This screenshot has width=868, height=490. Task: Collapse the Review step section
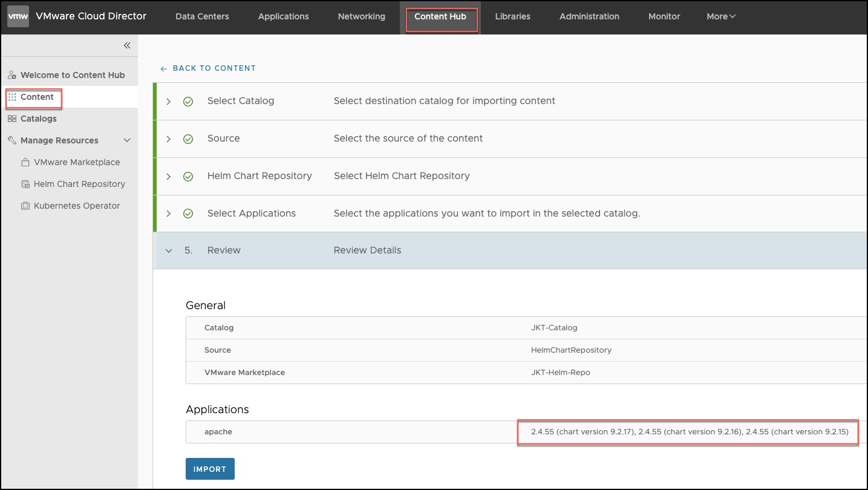(169, 250)
